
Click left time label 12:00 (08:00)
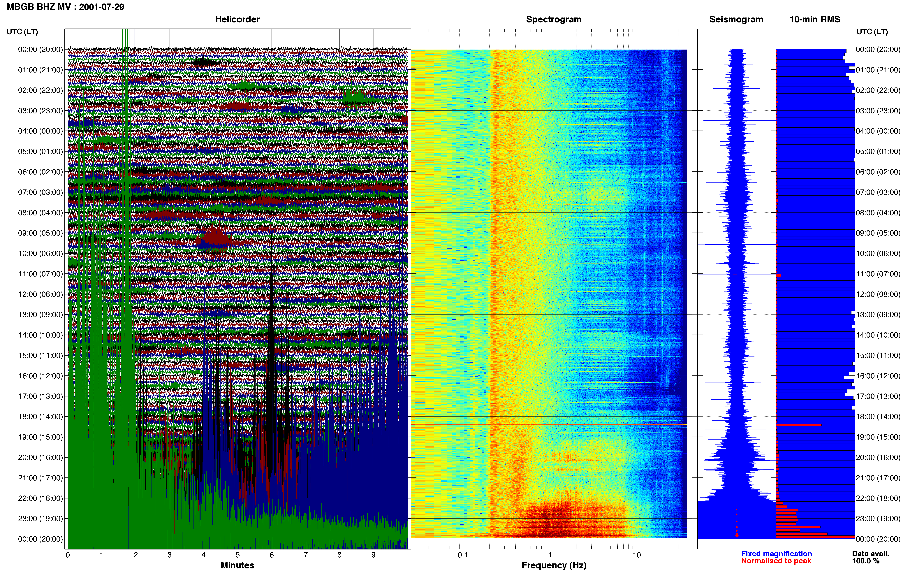click(x=41, y=294)
